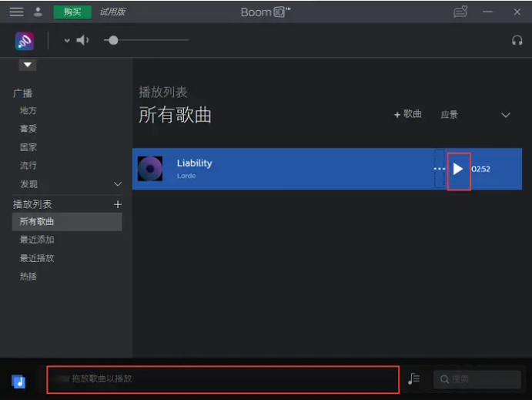Click the 02:52 duration text

pyautogui.click(x=480, y=169)
